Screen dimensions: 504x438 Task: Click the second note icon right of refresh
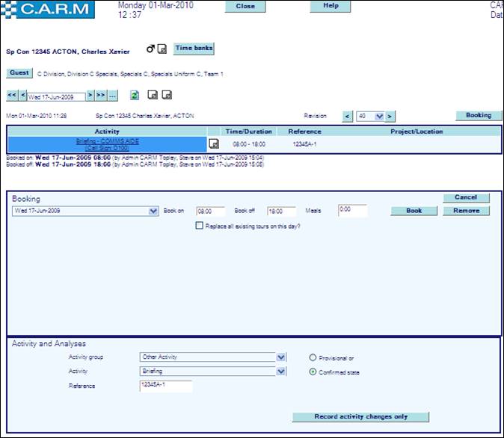[167, 96]
